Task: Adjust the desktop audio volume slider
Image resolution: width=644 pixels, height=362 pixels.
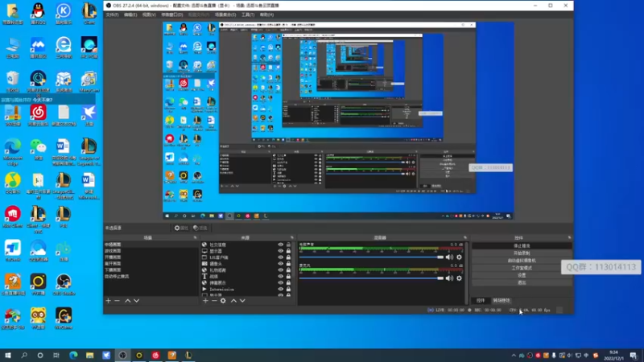Action: coord(371,257)
